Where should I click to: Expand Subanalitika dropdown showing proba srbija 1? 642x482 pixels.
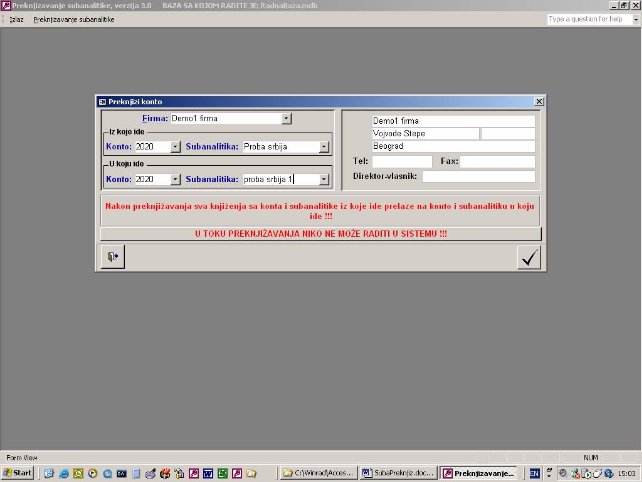(324, 180)
